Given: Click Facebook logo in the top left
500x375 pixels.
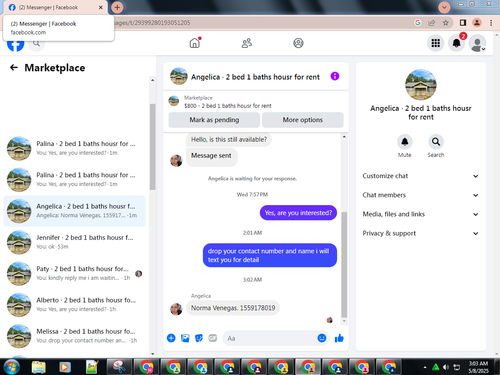Looking at the screenshot, I should point(16,45).
